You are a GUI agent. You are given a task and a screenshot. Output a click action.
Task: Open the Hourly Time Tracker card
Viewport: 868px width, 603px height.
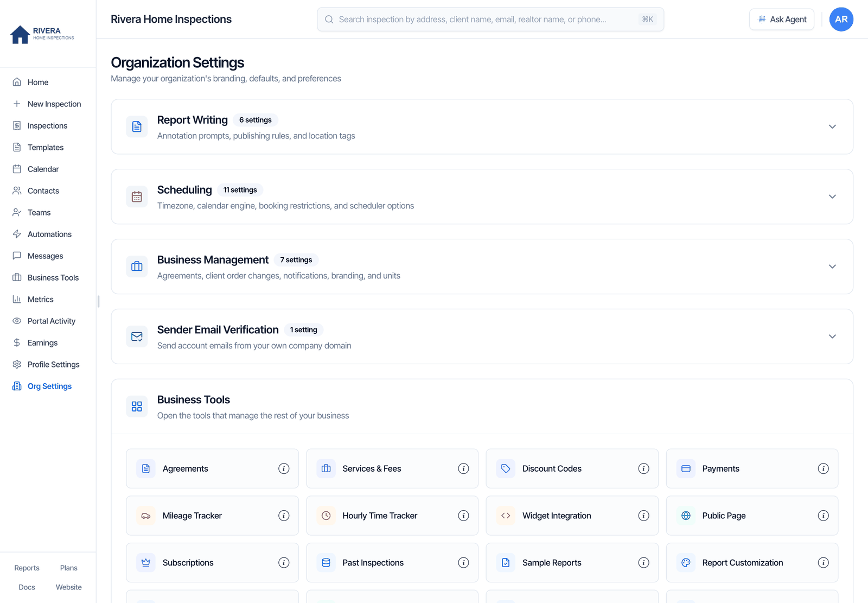coord(392,516)
